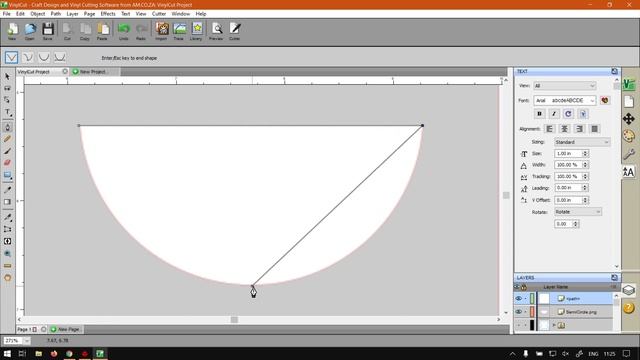Open the Effects menu
Image resolution: width=640 pixels, height=360 pixels.
[x=108, y=14]
